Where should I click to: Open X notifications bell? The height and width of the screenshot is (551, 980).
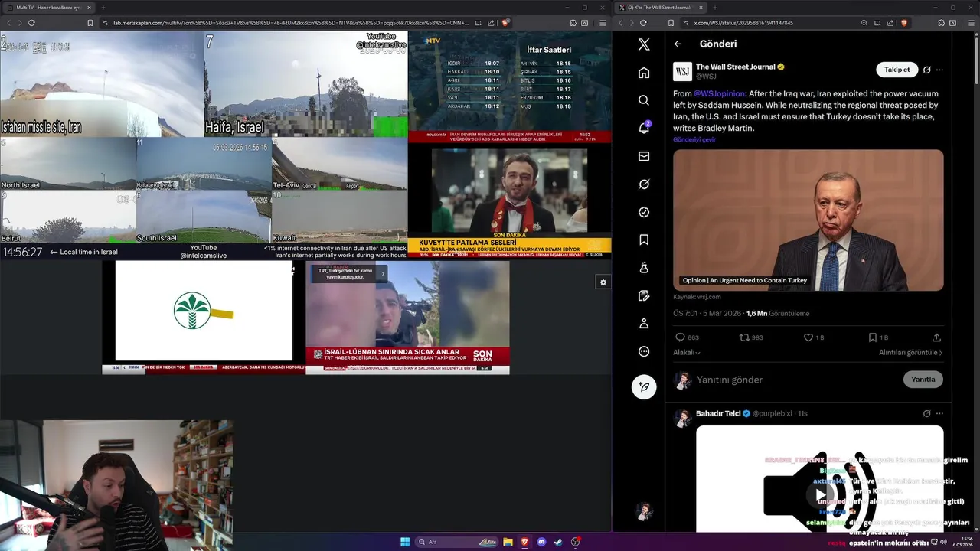[644, 128]
